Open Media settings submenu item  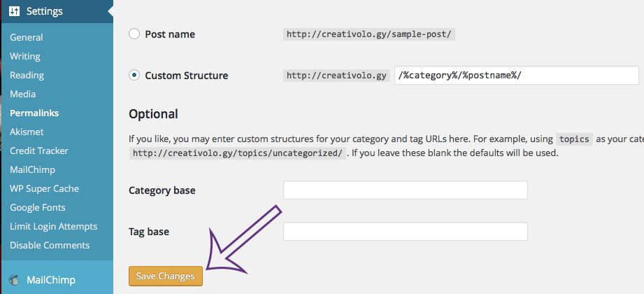click(x=22, y=94)
